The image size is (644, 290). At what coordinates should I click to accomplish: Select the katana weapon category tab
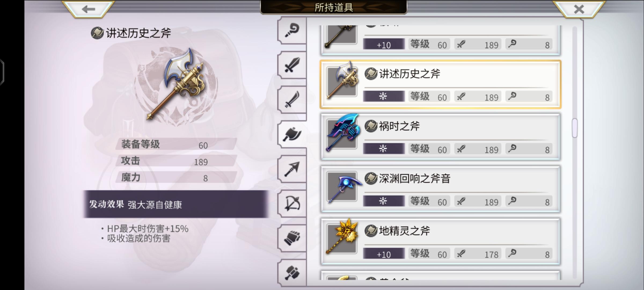point(292,100)
